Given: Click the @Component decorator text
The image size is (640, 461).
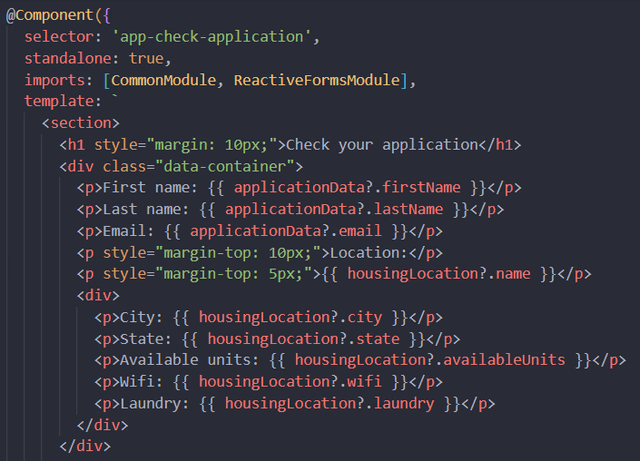Looking at the screenshot, I should [x=49, y=15].
